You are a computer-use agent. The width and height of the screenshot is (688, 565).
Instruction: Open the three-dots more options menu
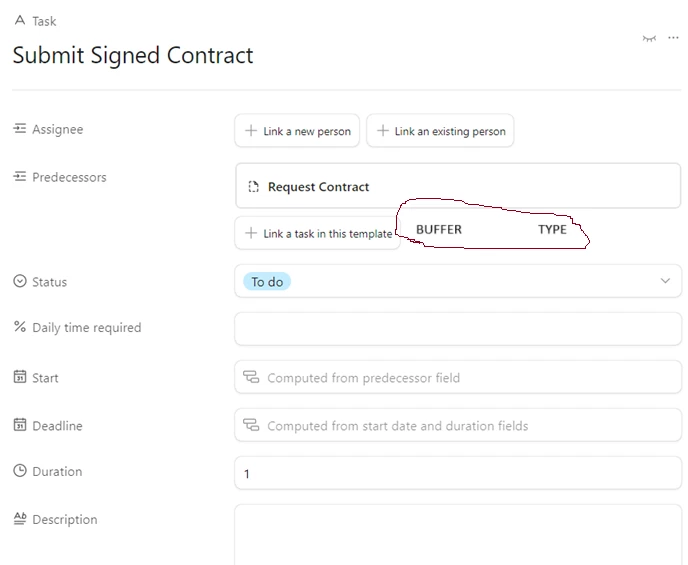coord(673,38)
